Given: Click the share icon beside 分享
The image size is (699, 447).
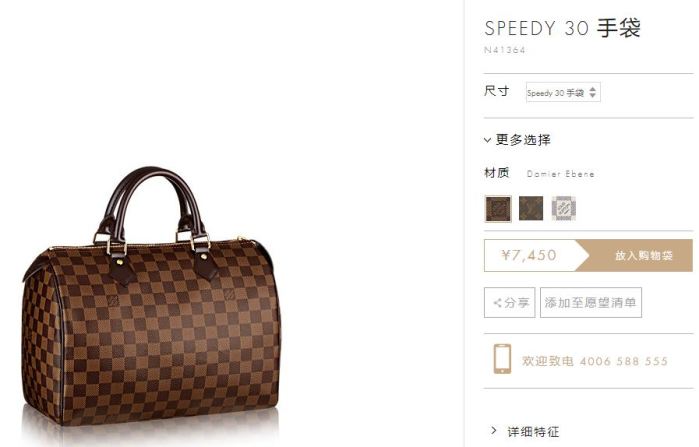Looking at the screenshot, I should point(498,303).
